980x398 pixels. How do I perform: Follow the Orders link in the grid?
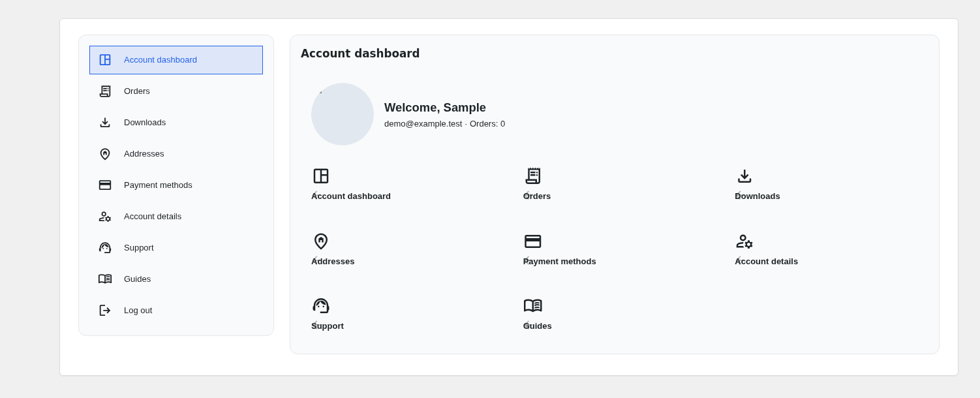pyautogui.click(x=537, y=196)
